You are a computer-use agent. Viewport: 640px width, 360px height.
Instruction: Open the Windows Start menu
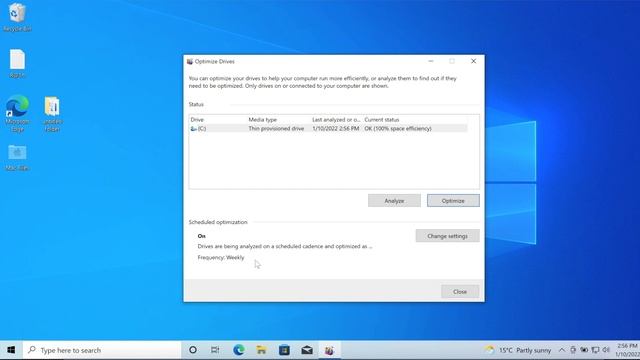pos(11,350)
